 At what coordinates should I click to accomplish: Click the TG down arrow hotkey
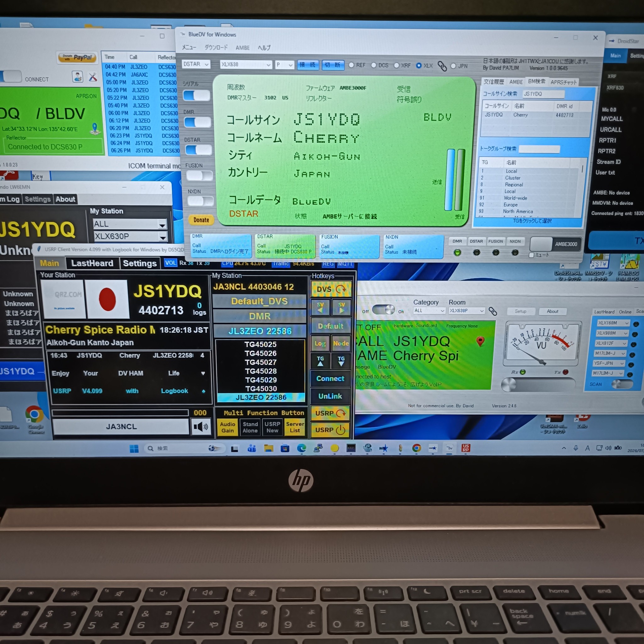341,361
